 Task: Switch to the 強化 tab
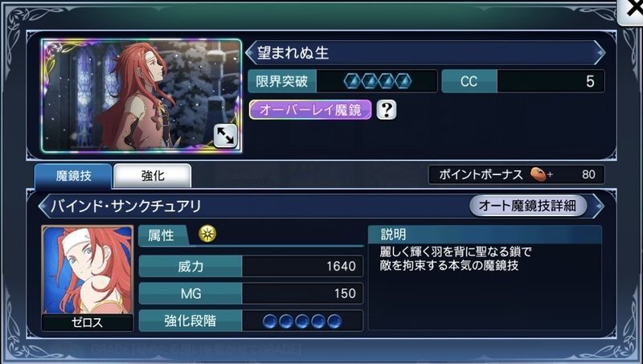(153, 176)
